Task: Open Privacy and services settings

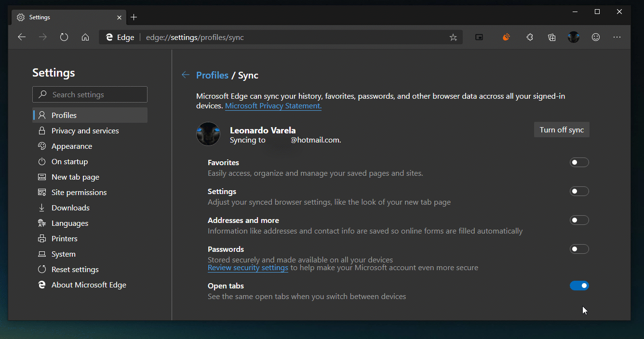Action: point(85,131)
